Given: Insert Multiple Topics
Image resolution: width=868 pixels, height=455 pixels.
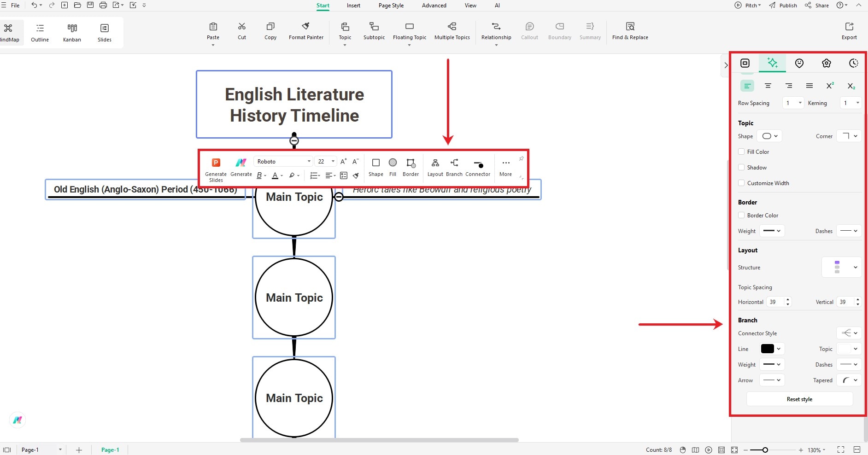Looking at the screenshot, I should [x=452, y=31].
